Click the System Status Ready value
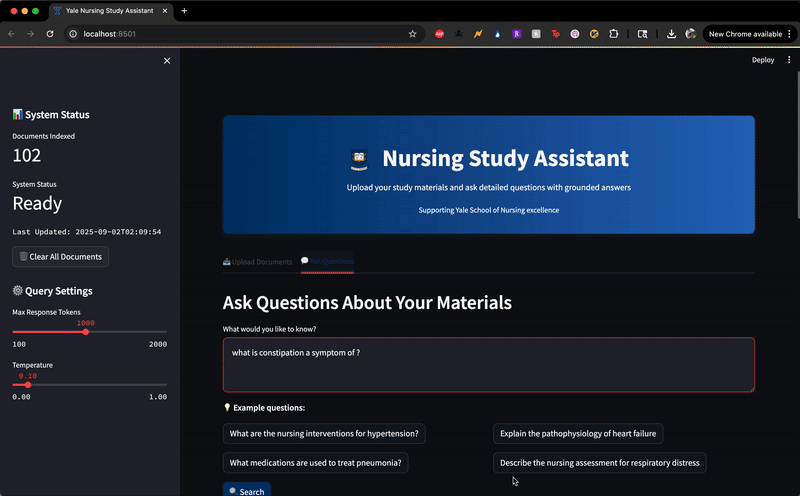 (x=37, y=204)
